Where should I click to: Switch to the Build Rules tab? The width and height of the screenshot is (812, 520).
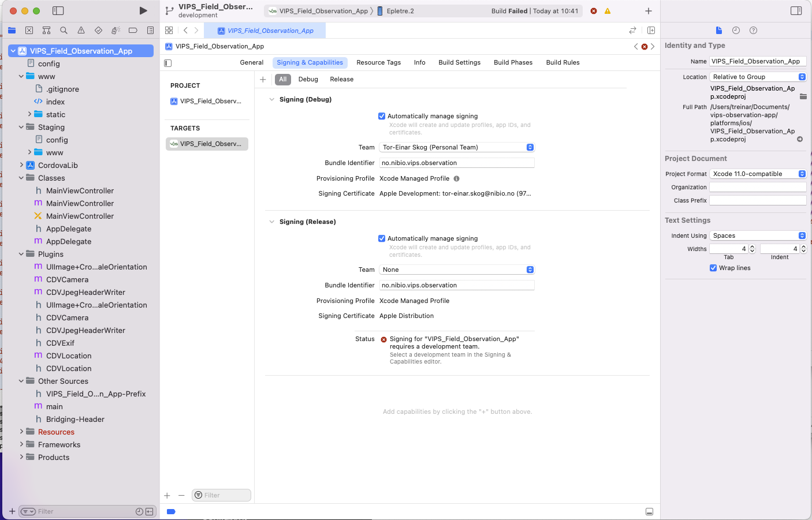pyautogui.click(x=563, y=62)
